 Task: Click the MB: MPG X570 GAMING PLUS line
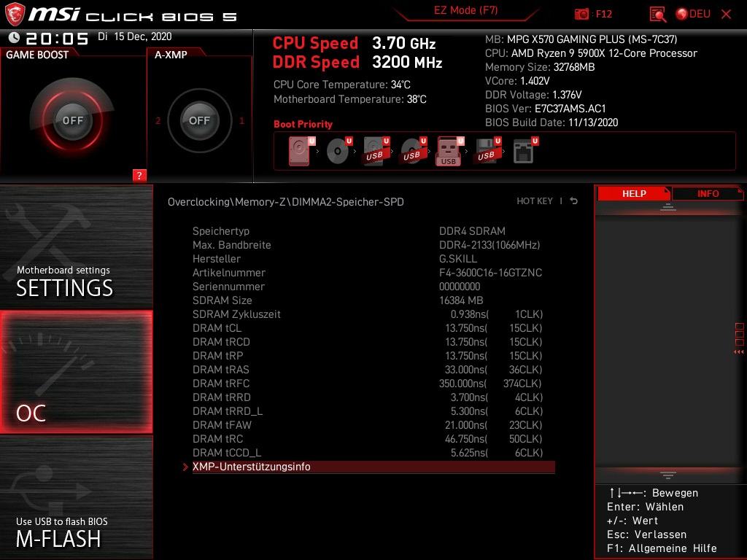tap(581, 39)
